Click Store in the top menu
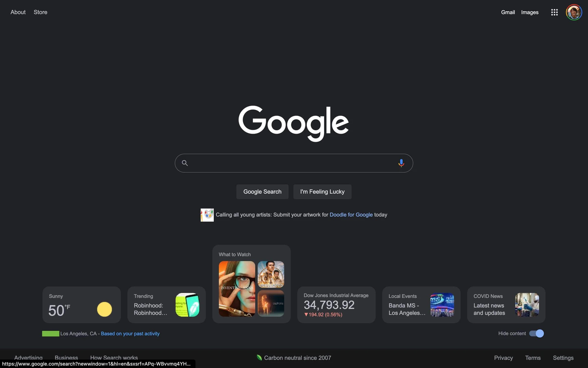 40,12
